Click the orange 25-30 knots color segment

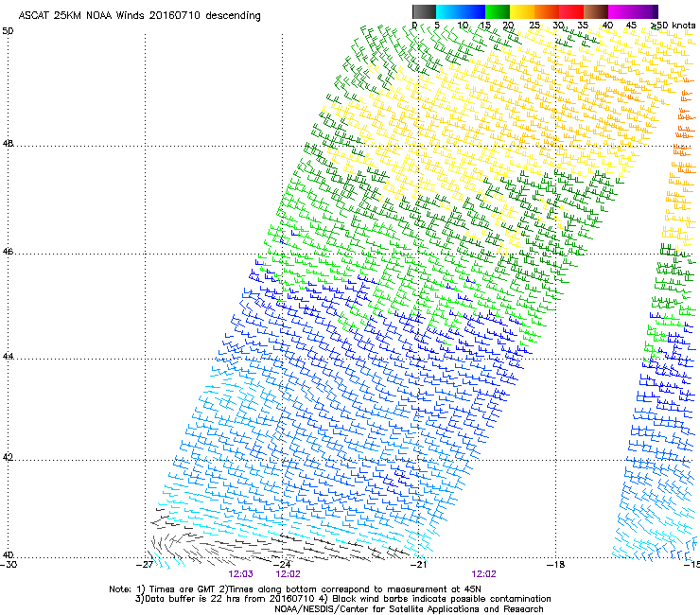pyautogui.click(x=547, y=11)
